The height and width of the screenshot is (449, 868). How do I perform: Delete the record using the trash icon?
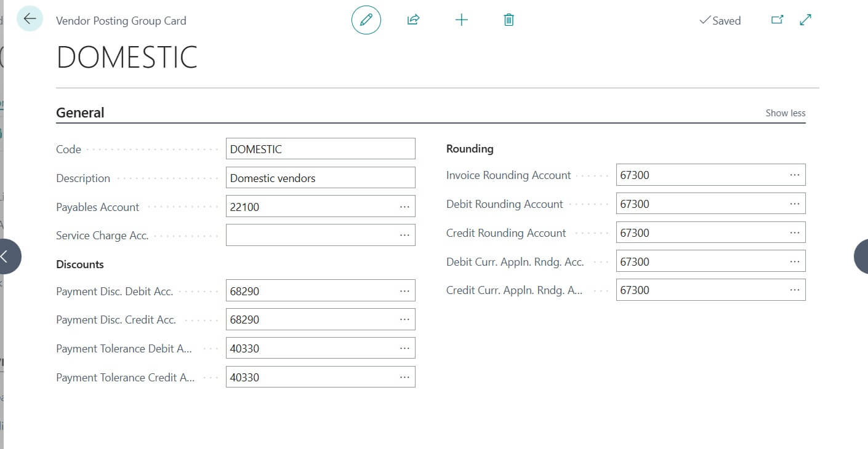[508, 20]
